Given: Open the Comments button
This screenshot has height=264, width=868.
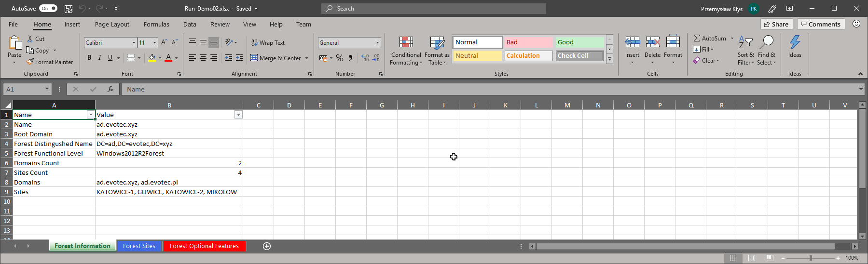Looking at the screenshot, I should (x=821, y=24).
